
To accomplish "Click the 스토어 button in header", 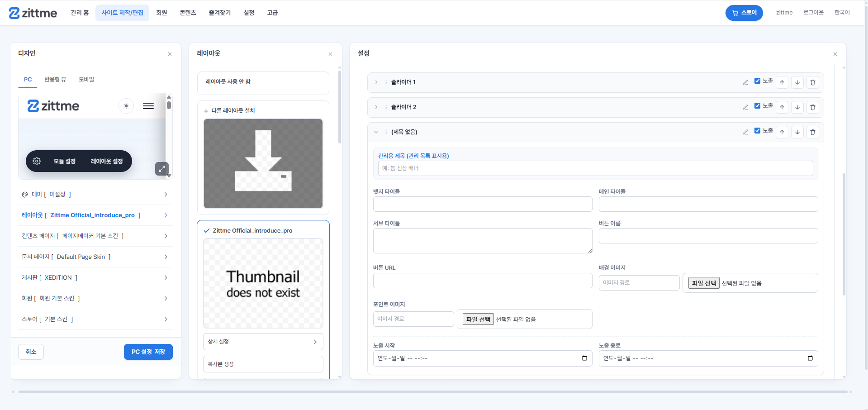I will point(744,13).
